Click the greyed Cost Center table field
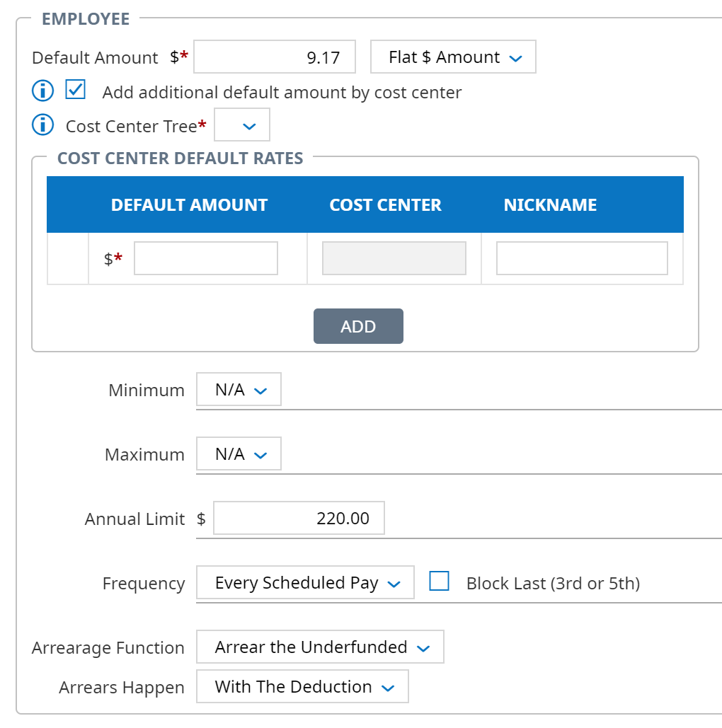 [x=394, y=258]
